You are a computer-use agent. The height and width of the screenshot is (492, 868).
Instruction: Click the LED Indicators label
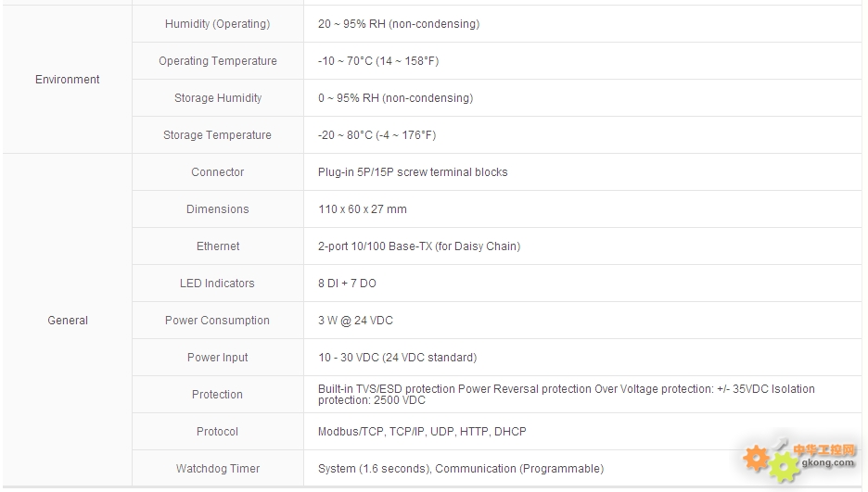[217, 283]
